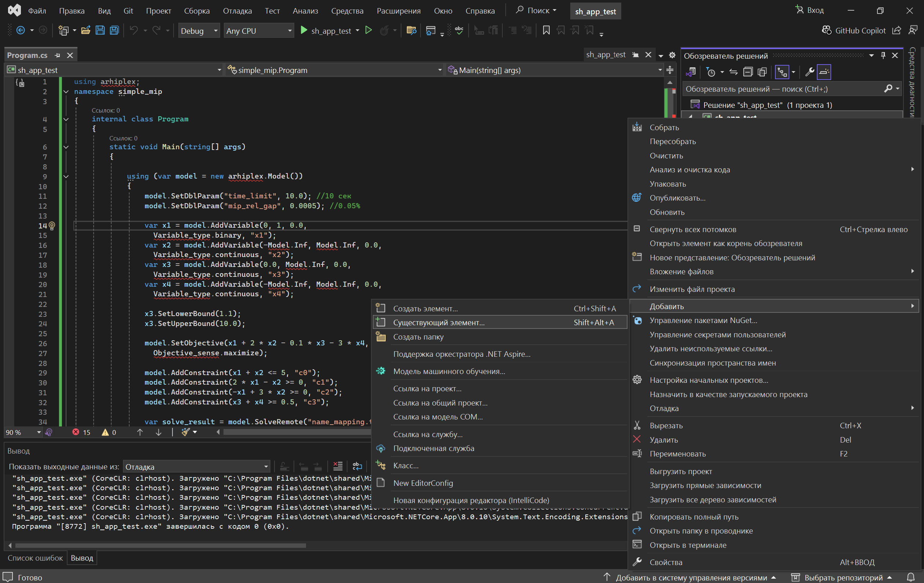The image size is (924, 583).
Task: Expand the sh_app_test startup target dropdown arrow
Action: tap(358, 31)
